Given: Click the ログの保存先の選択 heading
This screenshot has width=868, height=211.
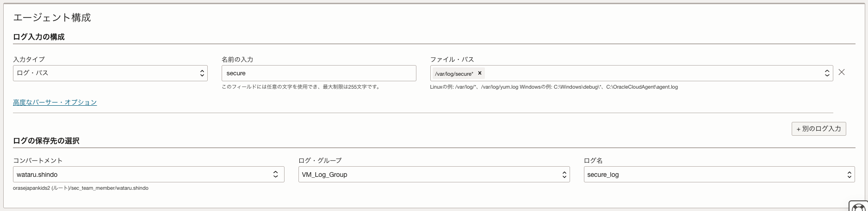Looking at the screenshot, I should (x=46, y=141).
